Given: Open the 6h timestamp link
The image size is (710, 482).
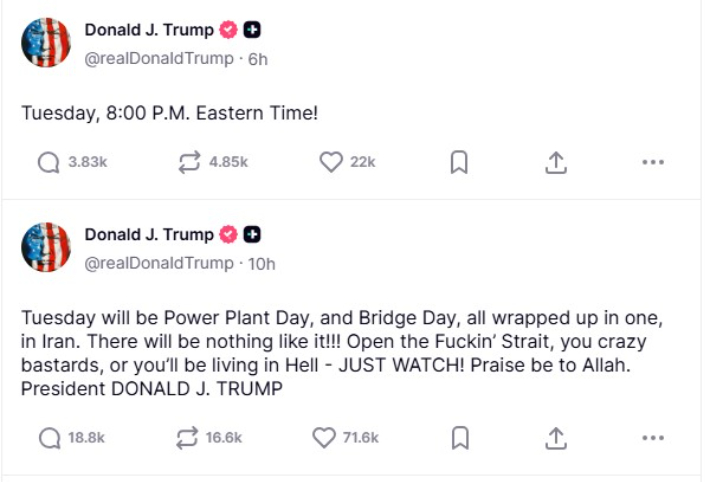Looking at the screenshot, I should click(x=258, y=59).
